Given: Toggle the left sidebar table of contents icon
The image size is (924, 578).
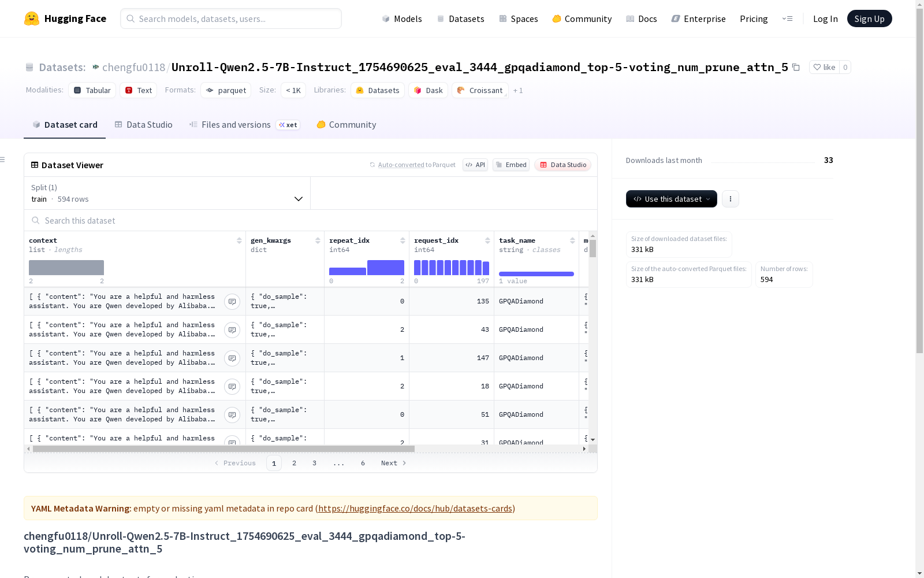Looking at the screenshot, I should [x=3, y=160].
